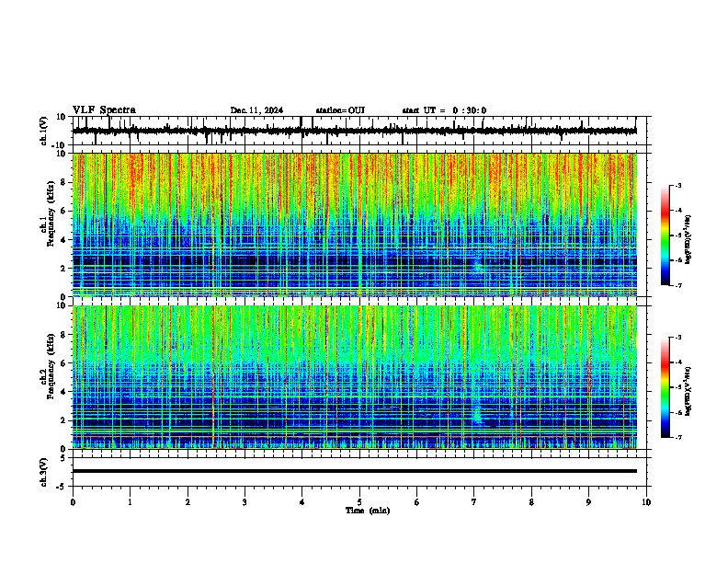The height and width of the screenshot is (563, 728).
Task: Click the ch.2 PSD color scale bar
Action: pyautogui.click(x=665, y=387)
